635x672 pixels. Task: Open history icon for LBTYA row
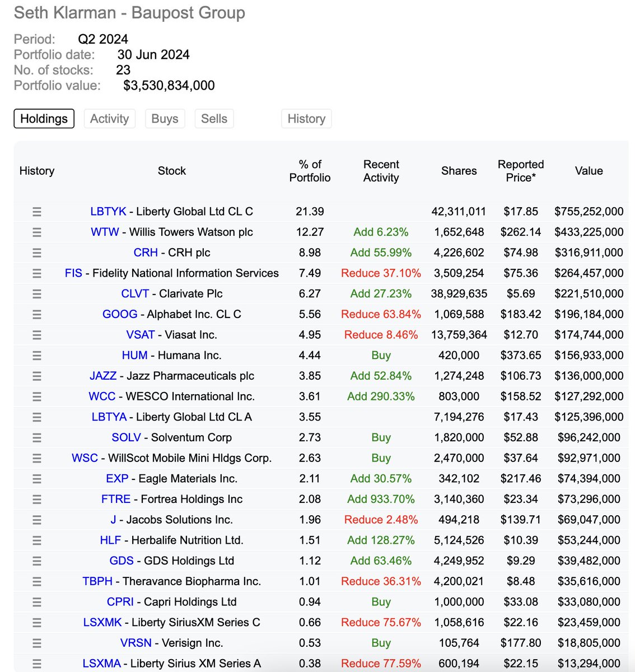(x=37, y=417)
